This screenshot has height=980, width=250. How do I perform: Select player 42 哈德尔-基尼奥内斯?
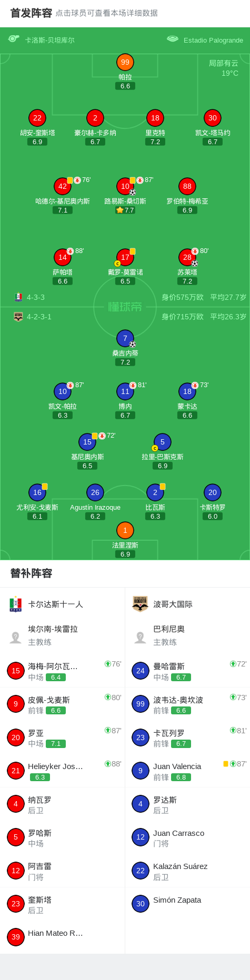pyautogui.click(x=63, y=186)
